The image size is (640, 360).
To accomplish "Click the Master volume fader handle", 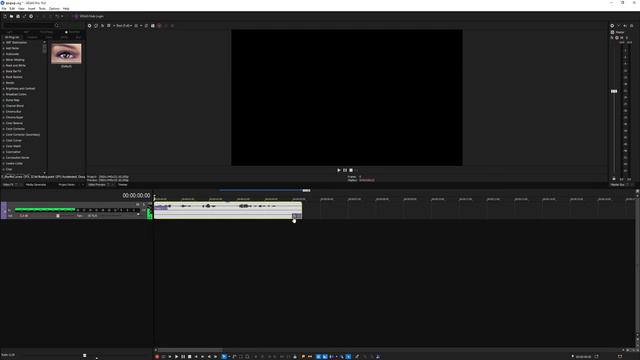I will (614, 91).
